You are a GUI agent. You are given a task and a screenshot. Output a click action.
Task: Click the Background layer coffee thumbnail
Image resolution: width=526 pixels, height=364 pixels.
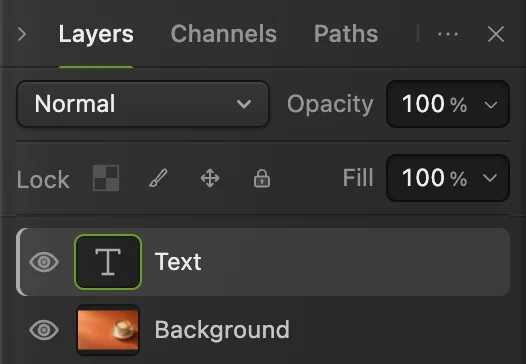[x=108, y=330]
